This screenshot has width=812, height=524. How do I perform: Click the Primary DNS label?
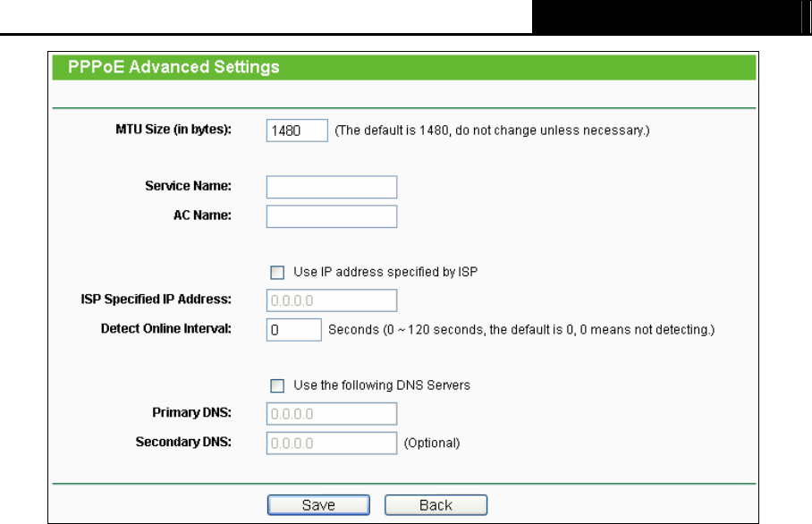[191, 413]
